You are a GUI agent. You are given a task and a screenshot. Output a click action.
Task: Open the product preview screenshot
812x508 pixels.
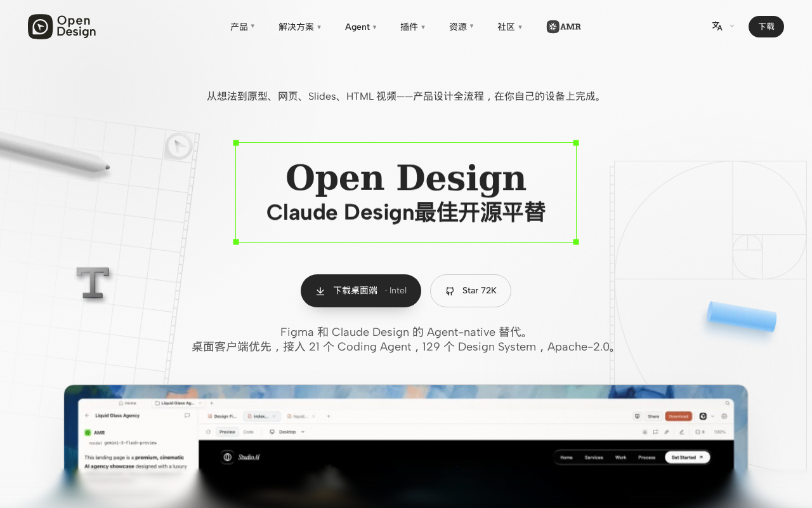[406, 446]
